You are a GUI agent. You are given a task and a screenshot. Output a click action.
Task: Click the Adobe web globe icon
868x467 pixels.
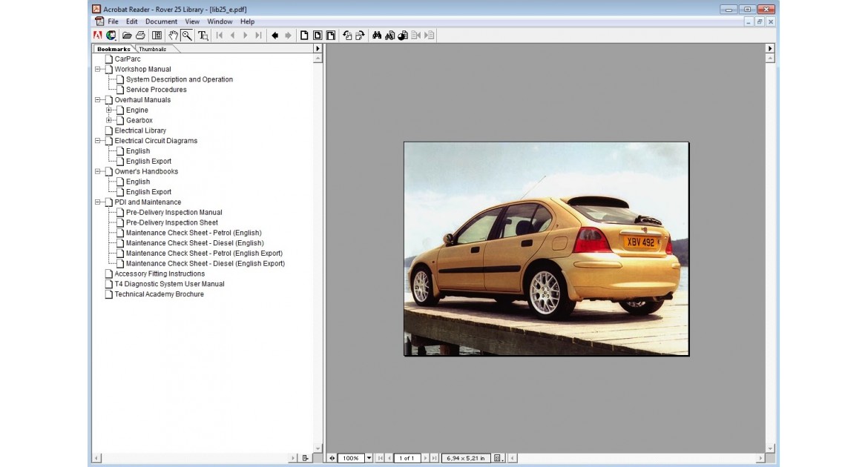[111, 36]
